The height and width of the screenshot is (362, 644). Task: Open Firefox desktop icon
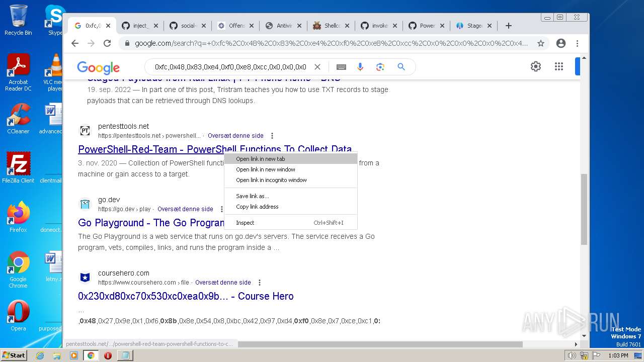[18, 217]
